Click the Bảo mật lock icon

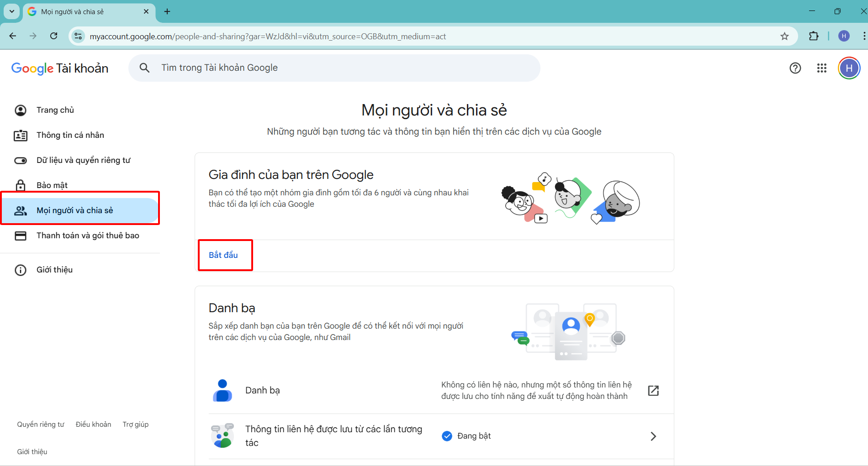(21, 185)
